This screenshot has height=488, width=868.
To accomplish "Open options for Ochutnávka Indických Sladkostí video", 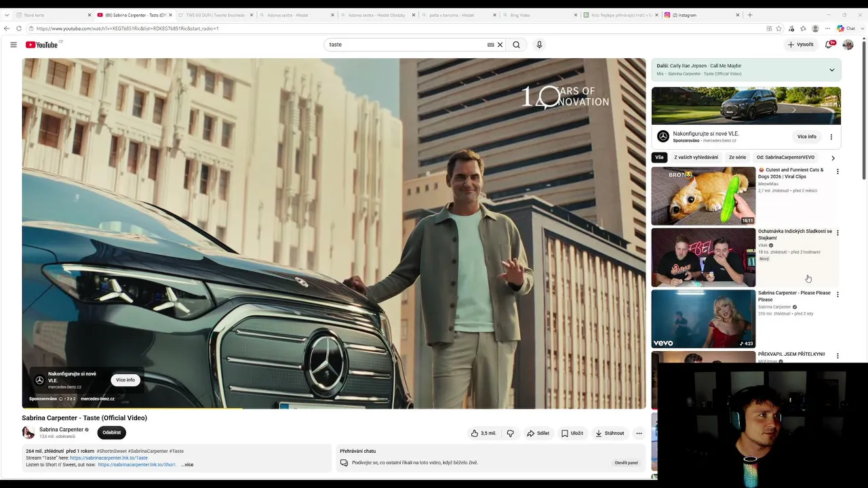I will pyautogui.click(x=837, y=232).
